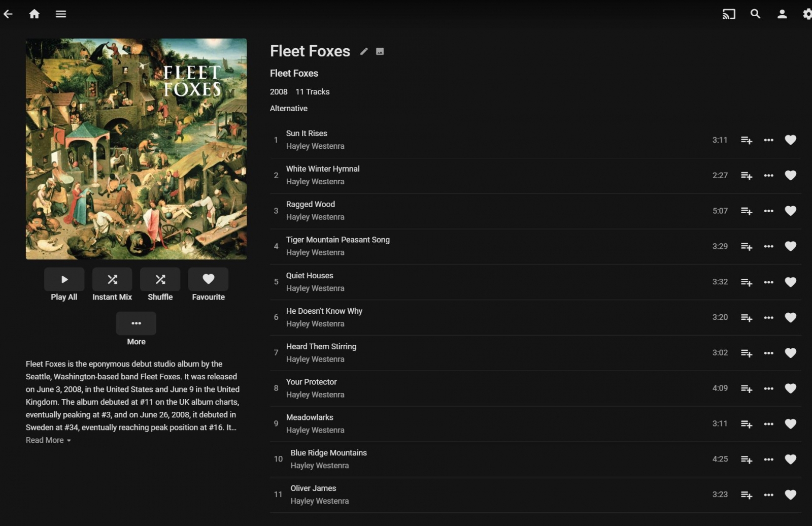This screenshot has height=526, width=812.
Task: Open more options for Quiet Houses
Action: (x=768, y=282)
